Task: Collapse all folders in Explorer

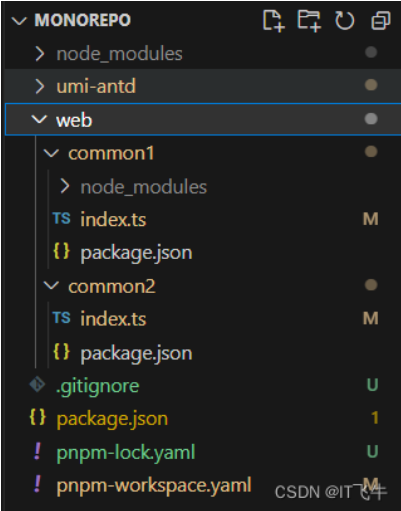Action: tap(381, 21)
